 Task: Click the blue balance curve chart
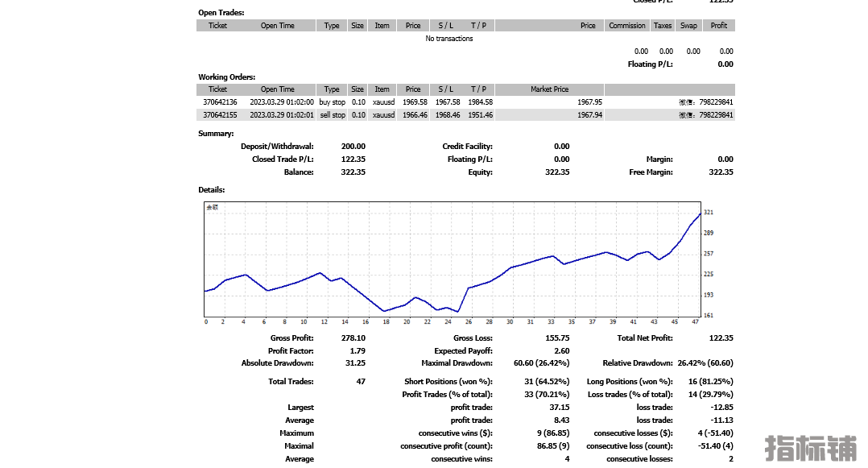pos(453,259)
